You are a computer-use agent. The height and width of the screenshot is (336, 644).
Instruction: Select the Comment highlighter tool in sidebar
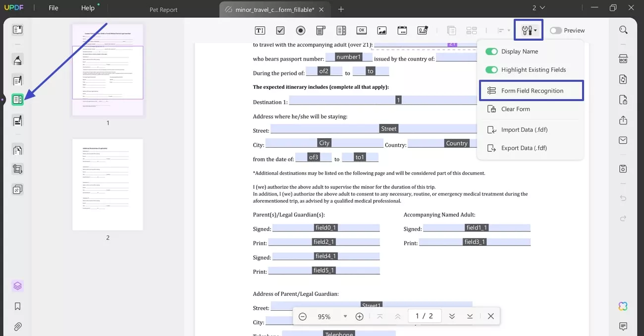click(x=18, y=60)
